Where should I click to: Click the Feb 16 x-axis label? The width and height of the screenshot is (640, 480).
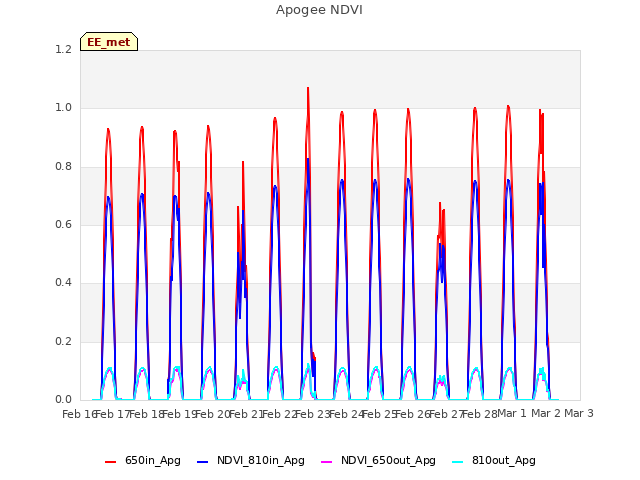coord(78,414)
